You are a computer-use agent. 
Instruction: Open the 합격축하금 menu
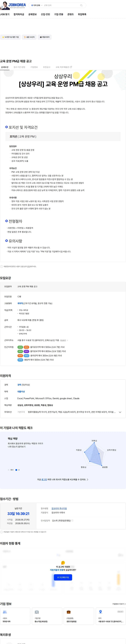(19, 15)
